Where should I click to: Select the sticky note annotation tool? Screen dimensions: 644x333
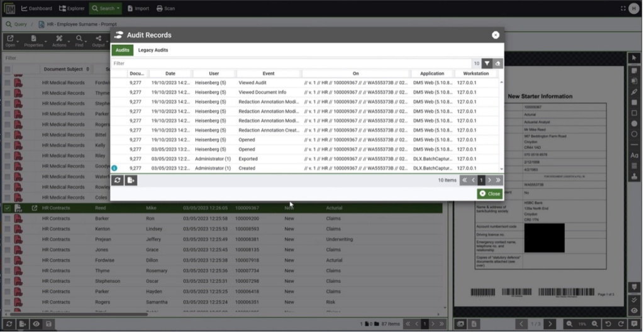coord(634,71)
